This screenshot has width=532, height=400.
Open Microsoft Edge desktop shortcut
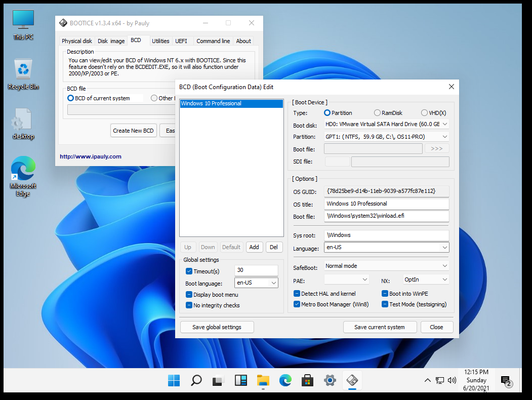point(23,176)
